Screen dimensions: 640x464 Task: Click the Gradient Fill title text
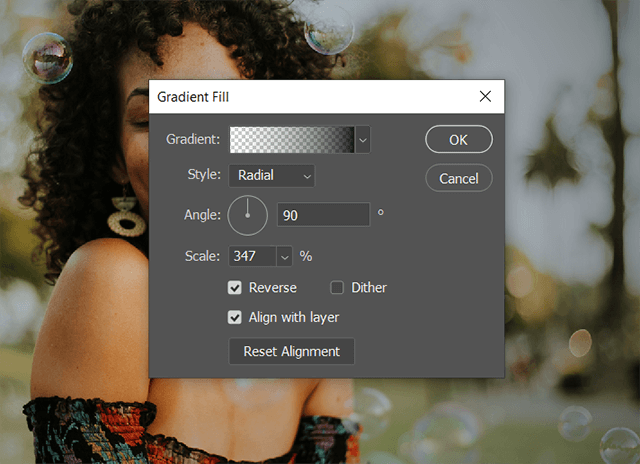(x=193, y=97)
